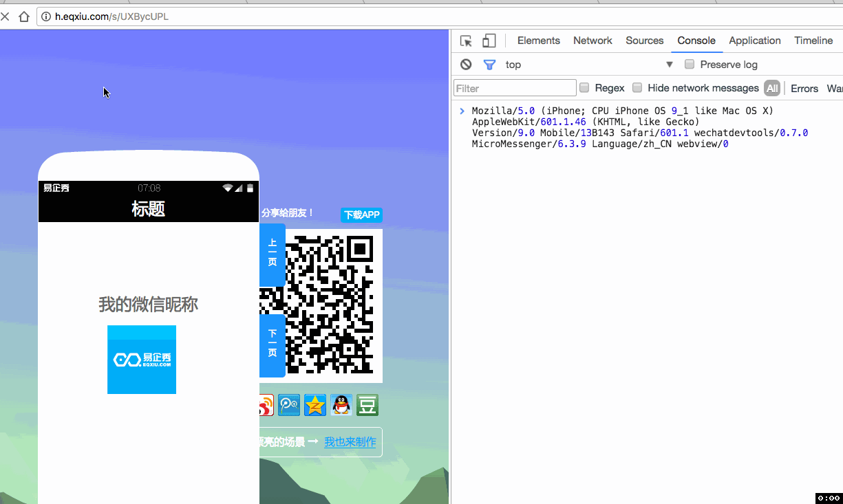843x504 pixels.
Task: Click the 我的微信昵称 text
Action: [149, 305]
